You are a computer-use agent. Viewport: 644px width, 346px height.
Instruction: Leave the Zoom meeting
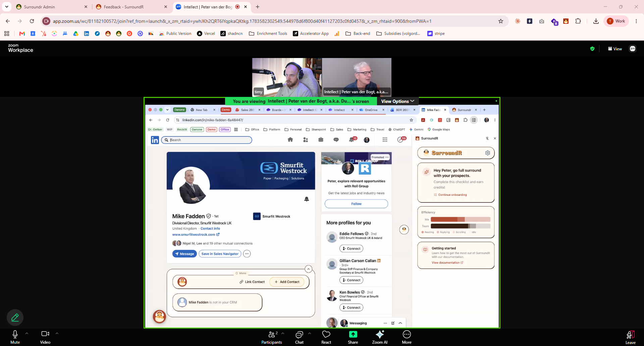(x=630, y=337)
